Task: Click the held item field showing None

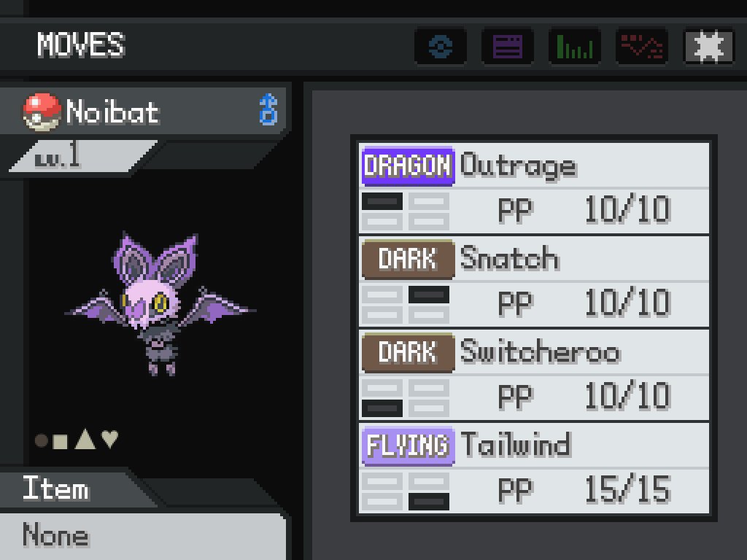Action: pyautogui.click(x=142, y=536)
